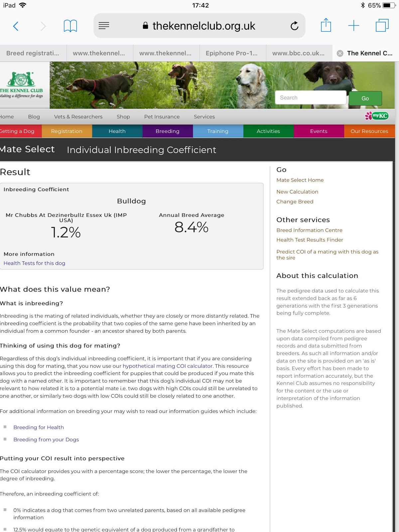
Task: Open Breed Information Centre link
Action: click(309, 230)
